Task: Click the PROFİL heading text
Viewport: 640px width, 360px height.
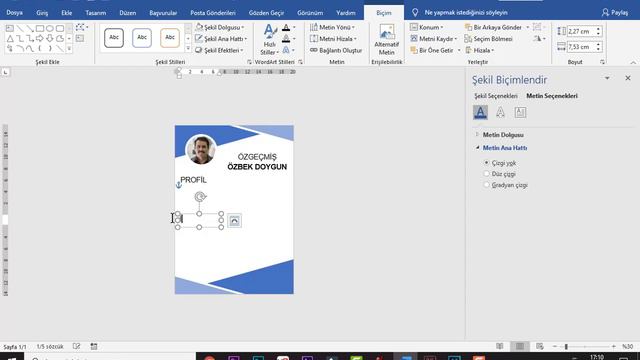Action: [193, 180]
